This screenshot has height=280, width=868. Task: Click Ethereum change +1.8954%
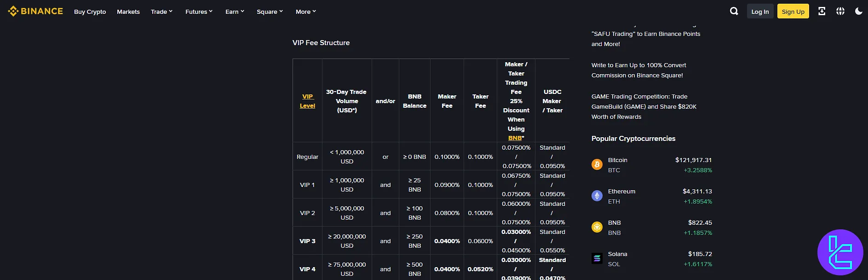pyautogui.click(x=698, y=201)
